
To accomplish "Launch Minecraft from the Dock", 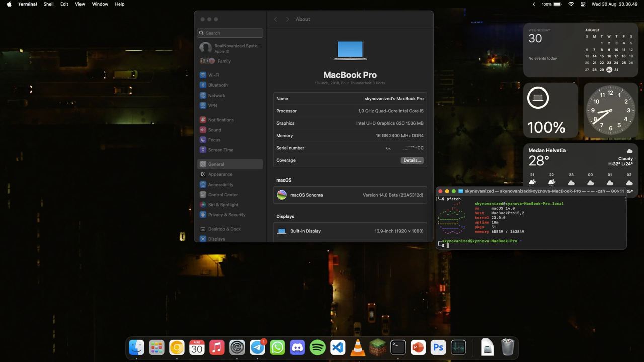I will pyautogui.click(x=378, y=347).
